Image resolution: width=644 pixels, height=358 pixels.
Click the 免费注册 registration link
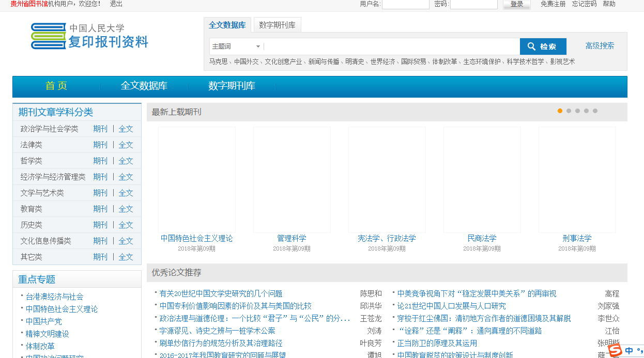pyautogui.click(x=553, y=4)
